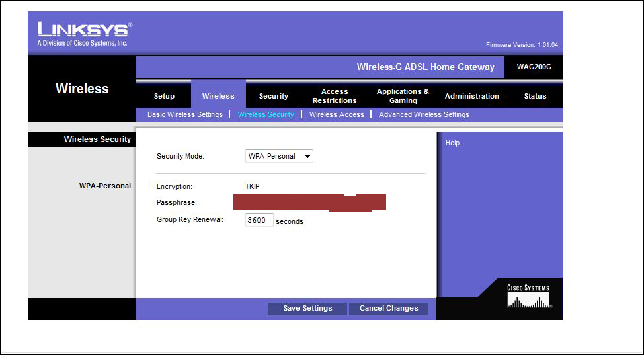Click the Encryption: label
644x355 pixels.
pos(175,186)
